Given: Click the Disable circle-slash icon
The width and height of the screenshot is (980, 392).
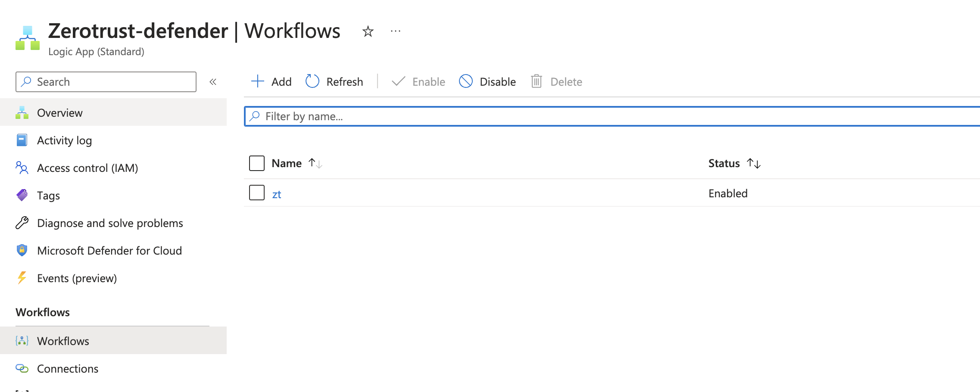Looking at the screenshot, I should click(466, 81).
